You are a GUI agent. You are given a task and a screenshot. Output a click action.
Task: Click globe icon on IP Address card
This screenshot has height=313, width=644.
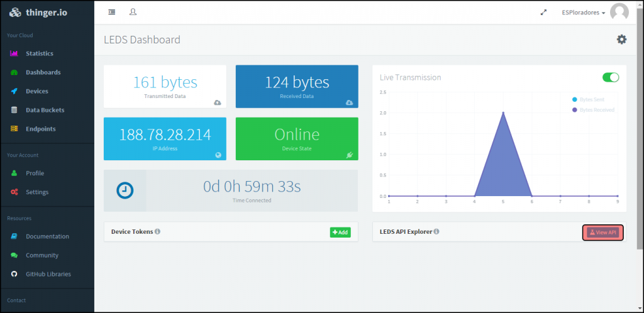218,155
